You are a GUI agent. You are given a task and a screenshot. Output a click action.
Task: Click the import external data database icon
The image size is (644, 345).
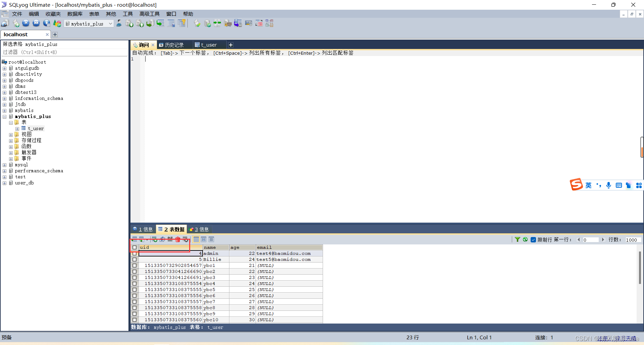129,23
